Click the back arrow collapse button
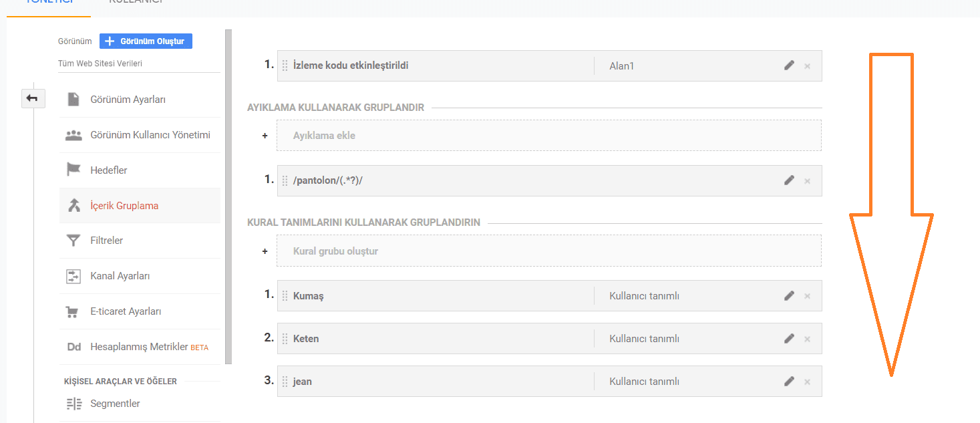 pyautogui.click(x=32, y=99)
